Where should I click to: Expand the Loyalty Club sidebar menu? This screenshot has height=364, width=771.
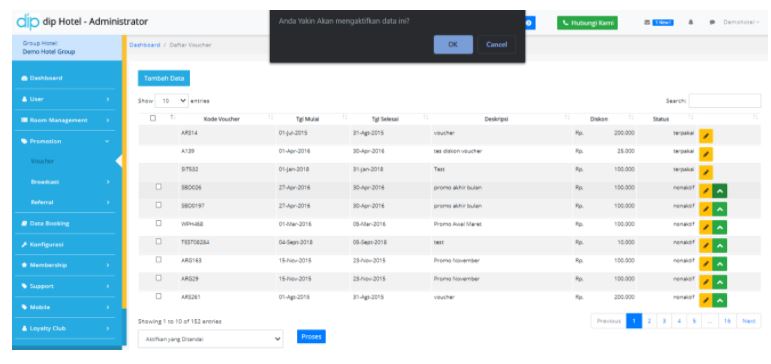(x=67, y=328)
